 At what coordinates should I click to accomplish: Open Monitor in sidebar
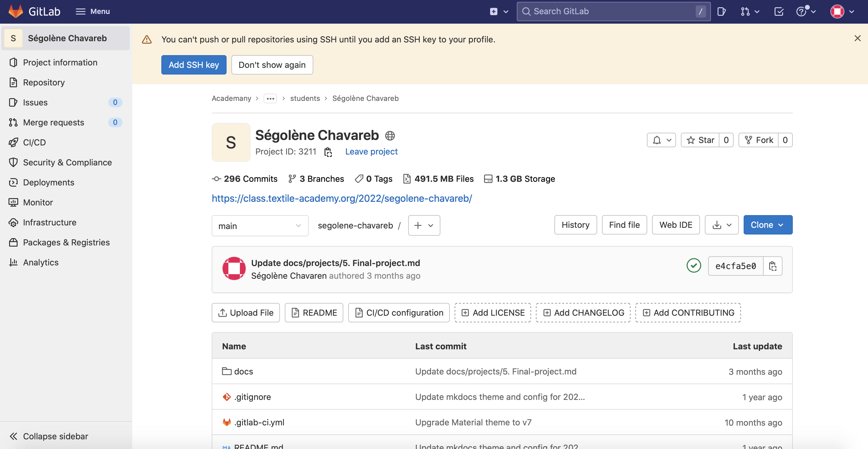point(38,202)
